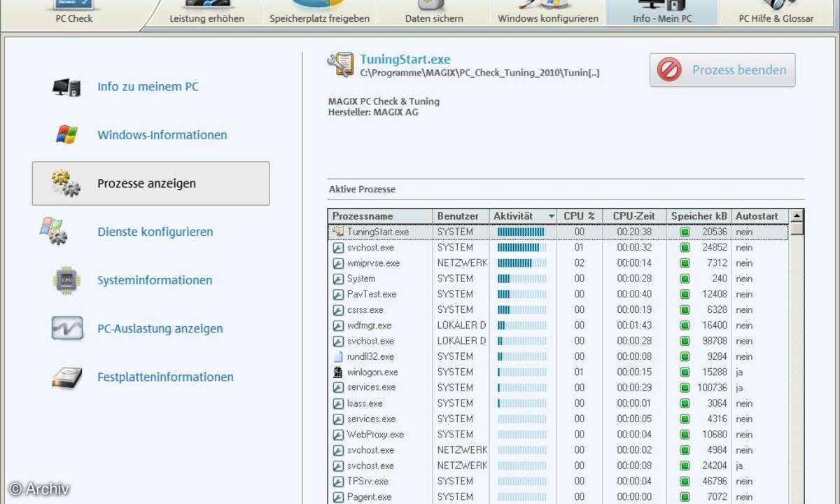Image resolution: width=840 pixels, height=504 pixels.
Task: Click the TuningStart.exe row icon in list
Action: click(338, 232)
